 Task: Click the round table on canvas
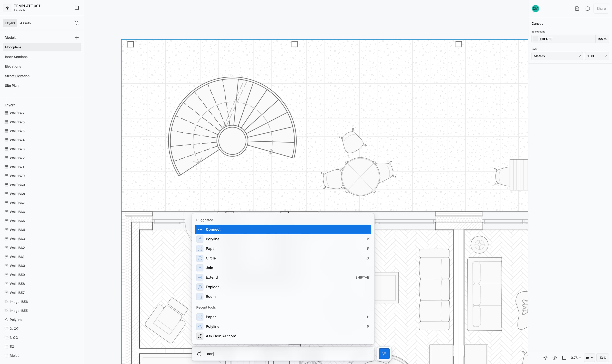[x=360, y=177]
